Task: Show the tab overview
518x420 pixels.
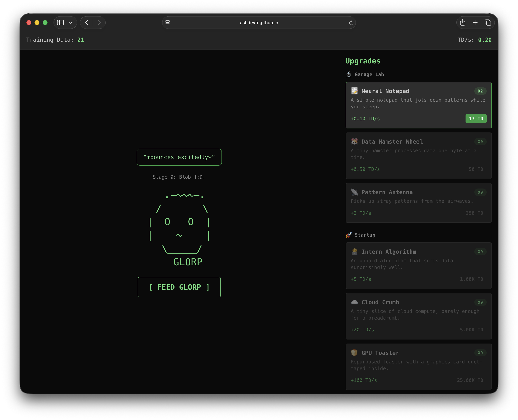Action: (488, 23)
